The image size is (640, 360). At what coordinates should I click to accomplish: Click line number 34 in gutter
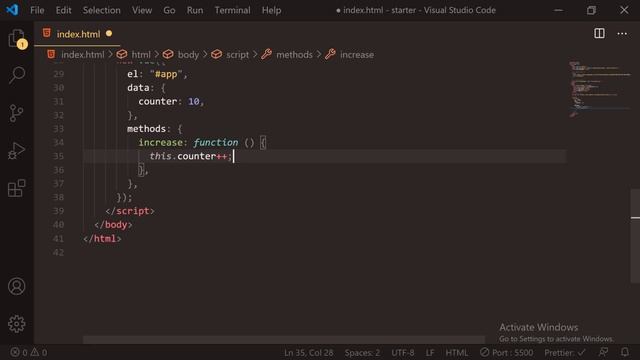click(58, 142)
